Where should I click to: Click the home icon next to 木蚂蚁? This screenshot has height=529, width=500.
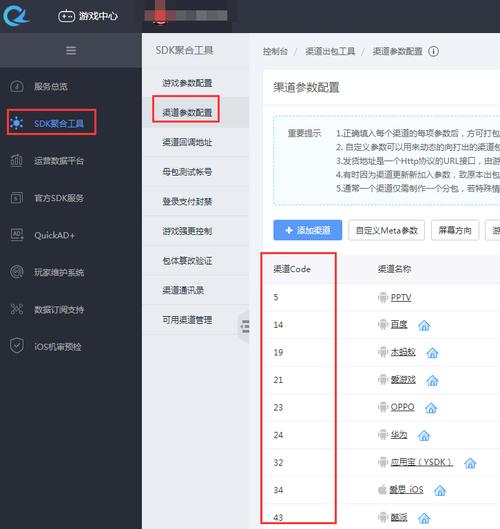[432, 353]
